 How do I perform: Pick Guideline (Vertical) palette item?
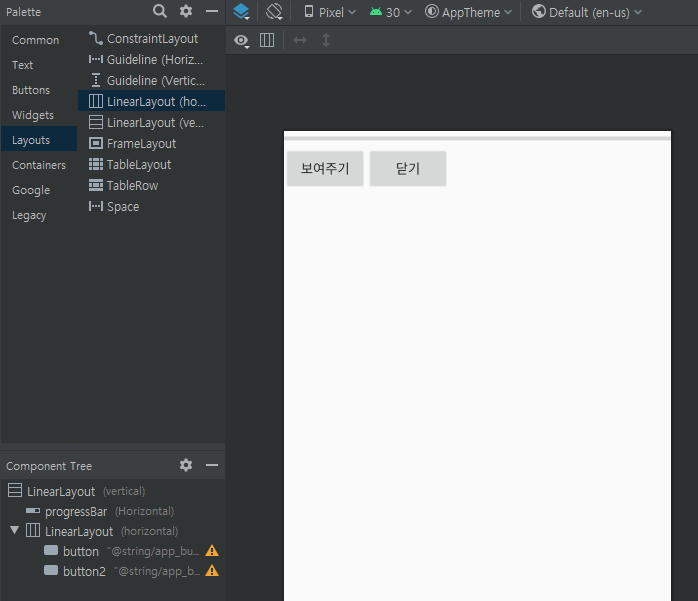tap(151, 81)
